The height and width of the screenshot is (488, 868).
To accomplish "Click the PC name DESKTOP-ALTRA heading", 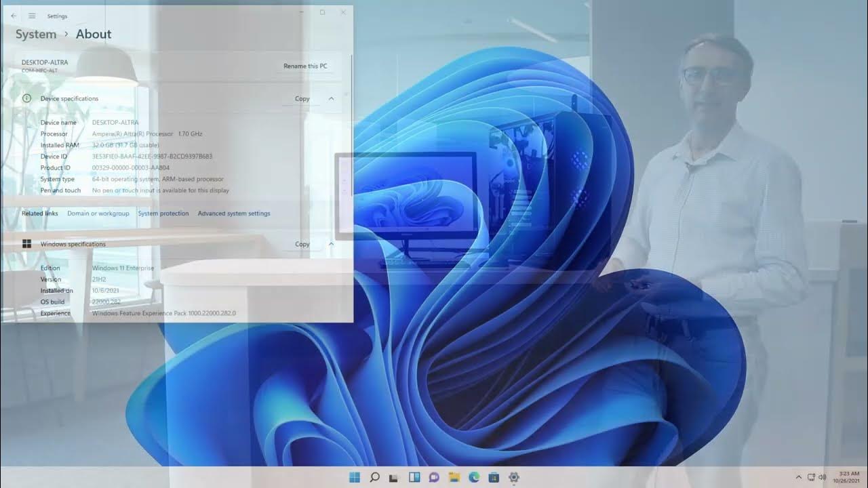I will (x=45, y=62).
